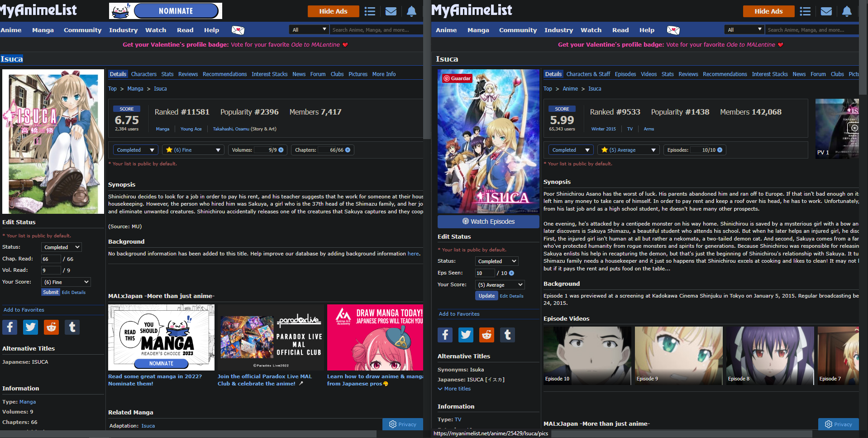Share anime page on Facebook

click(445, 335)
